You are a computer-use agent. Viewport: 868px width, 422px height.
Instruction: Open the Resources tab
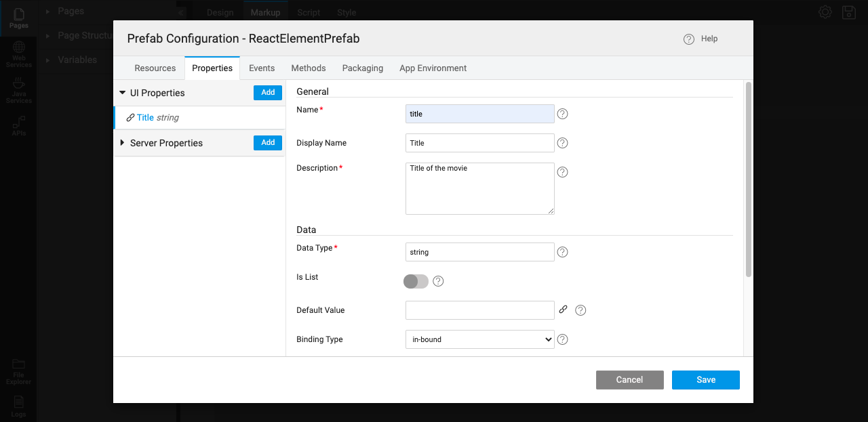pos(155,68)
